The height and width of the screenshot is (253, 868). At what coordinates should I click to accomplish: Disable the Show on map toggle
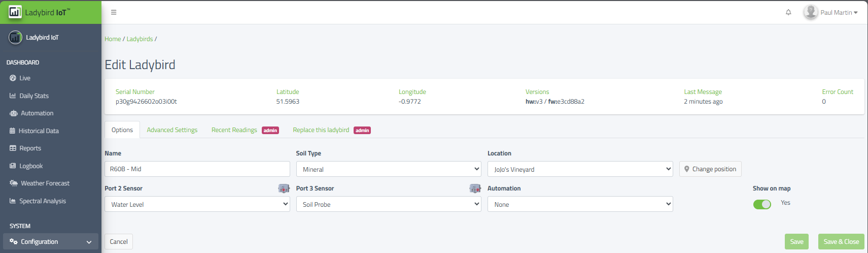(x=761, y=204)
